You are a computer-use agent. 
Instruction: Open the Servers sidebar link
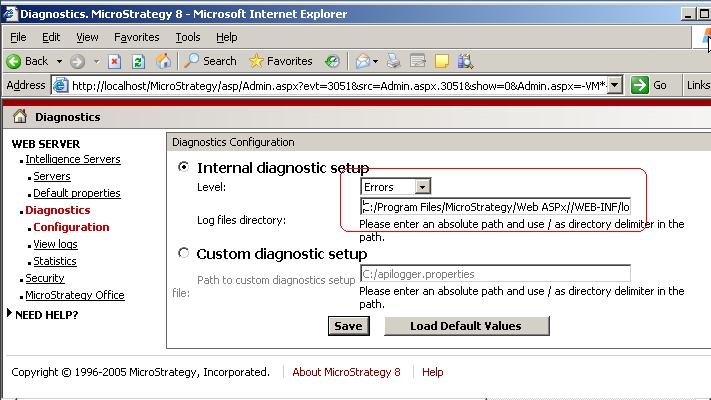tap(52, 176)
